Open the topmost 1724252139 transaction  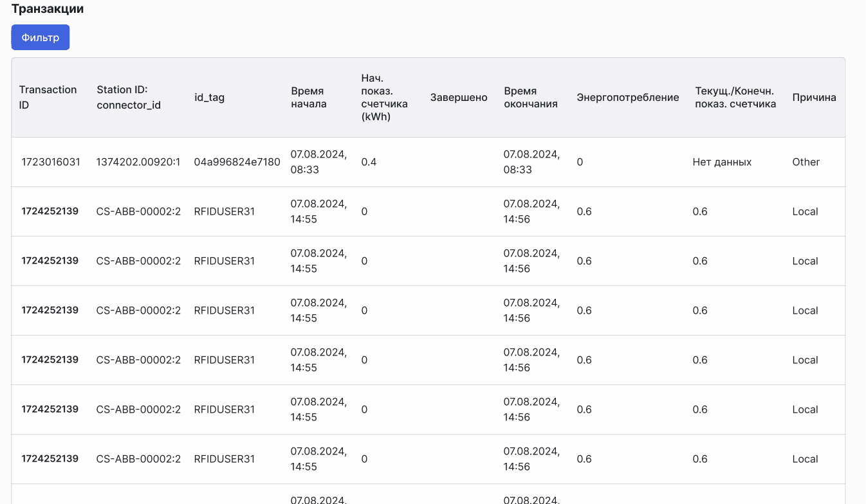(x=50, y=212)
